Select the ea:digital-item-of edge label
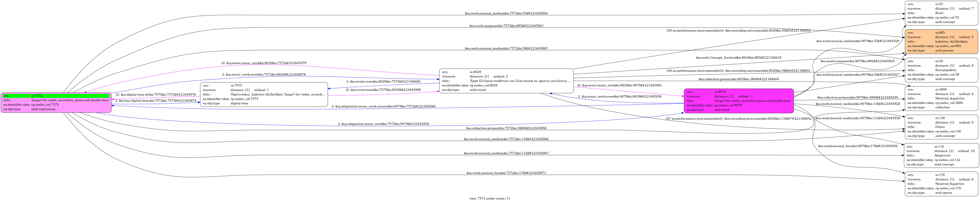980x202 pixels. click(156, 94)
